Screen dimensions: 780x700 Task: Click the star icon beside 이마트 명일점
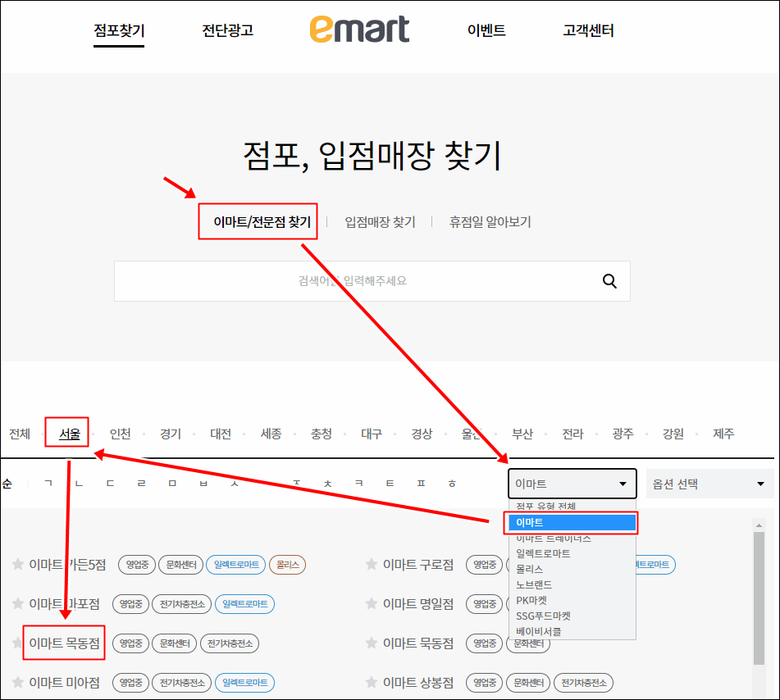coord(370,604)
